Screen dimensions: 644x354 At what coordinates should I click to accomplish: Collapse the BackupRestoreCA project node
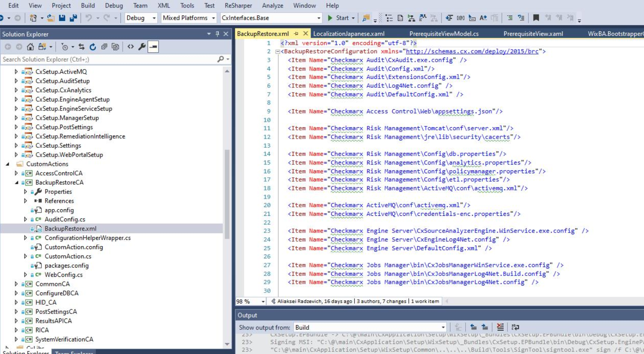point(17,182)
